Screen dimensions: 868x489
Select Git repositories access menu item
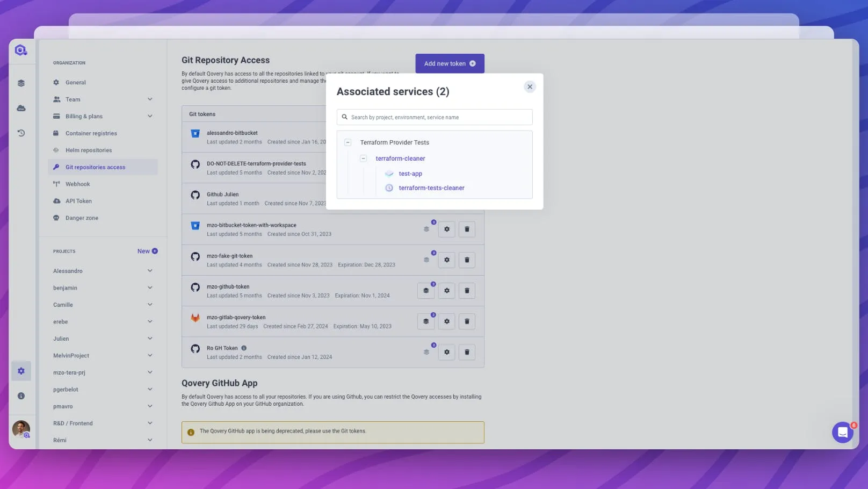103,167
